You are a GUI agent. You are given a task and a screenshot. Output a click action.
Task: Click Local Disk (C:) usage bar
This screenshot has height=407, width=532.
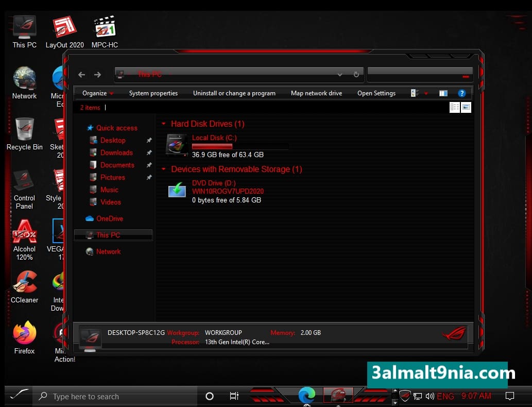coord(240,146)
